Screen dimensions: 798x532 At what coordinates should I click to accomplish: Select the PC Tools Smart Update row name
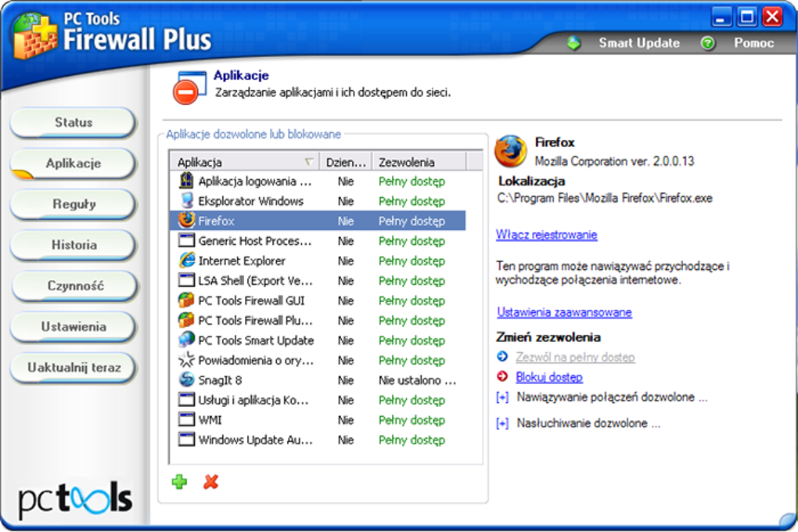(x=256, y=340)
